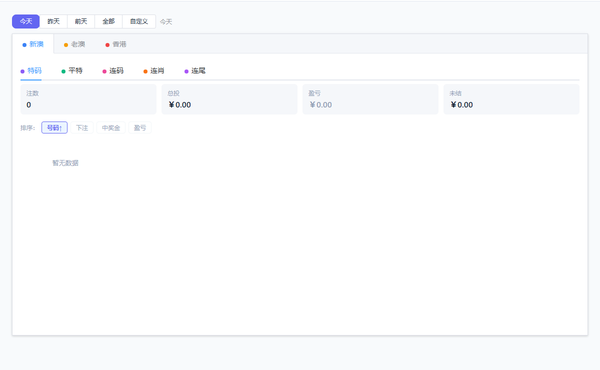This screenshot has height=370, width=600.
Task: Click the 未结 unsettled amount card
Action: click(511, 99)
